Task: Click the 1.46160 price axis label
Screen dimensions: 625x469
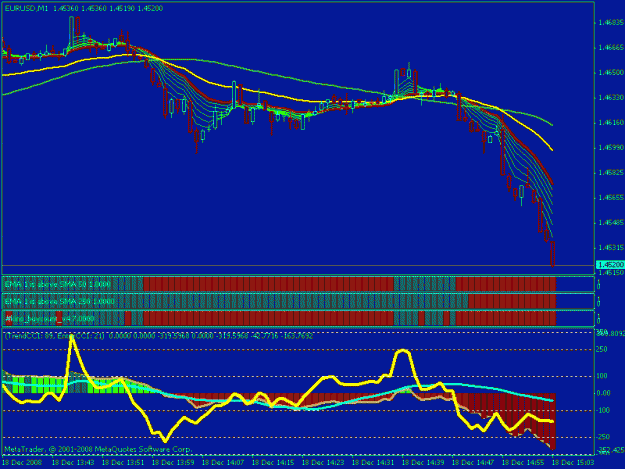Action: pos(611,123)
